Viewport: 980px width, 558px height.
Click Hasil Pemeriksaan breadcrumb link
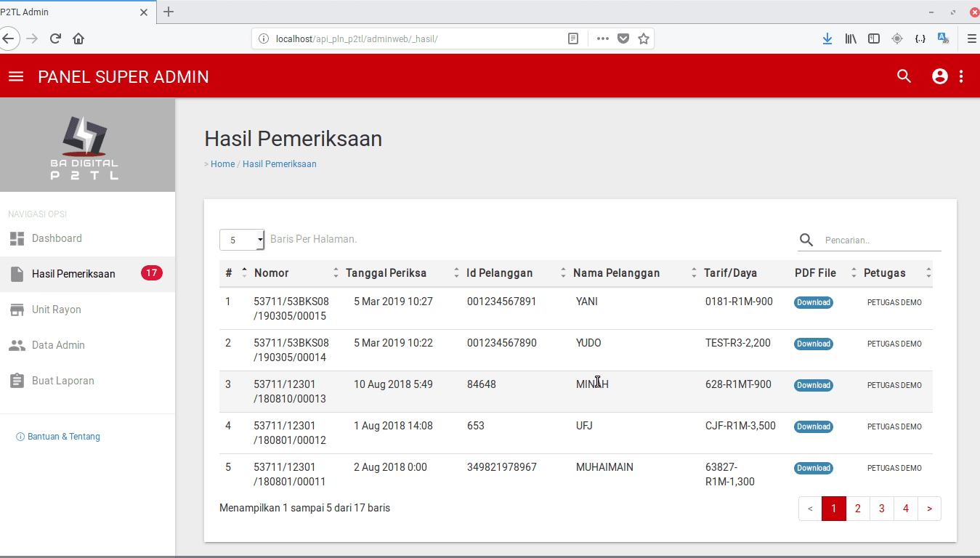pos(280,164)
